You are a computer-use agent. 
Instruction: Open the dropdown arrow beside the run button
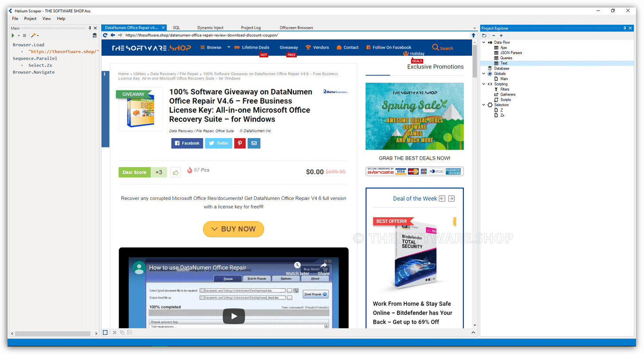[19, 35]
